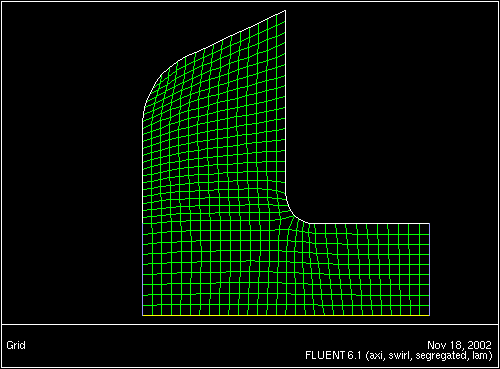Image resolution: width=500 pixels, height=369 pixels.
Task: Click the yellow axis line at the mesh bottom
Action: coord(286,315)
